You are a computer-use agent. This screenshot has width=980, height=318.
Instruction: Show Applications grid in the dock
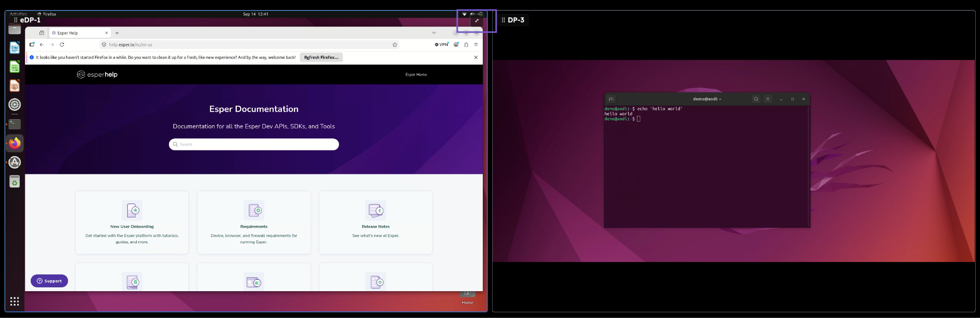click(15, 301)
